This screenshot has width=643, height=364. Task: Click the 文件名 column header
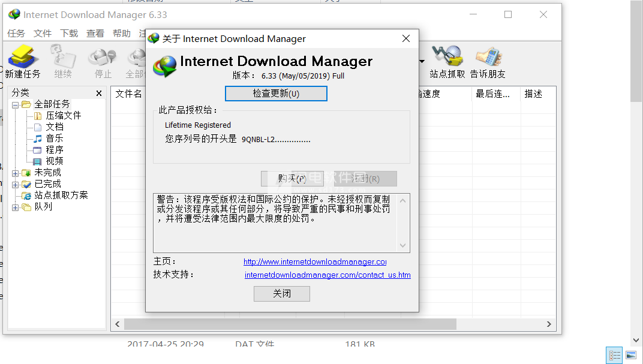tap(128, 94)
